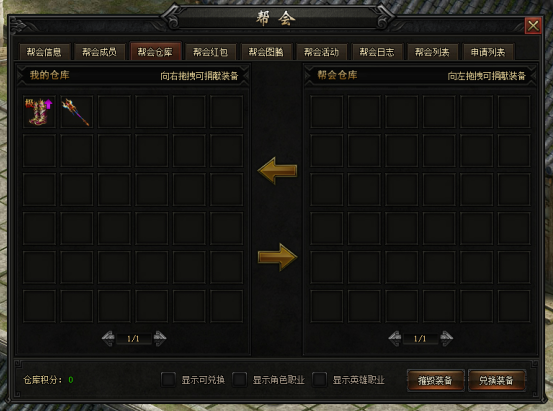
Task: Select the staff weapon in my warehouse
Action: (x=77, y=112)
